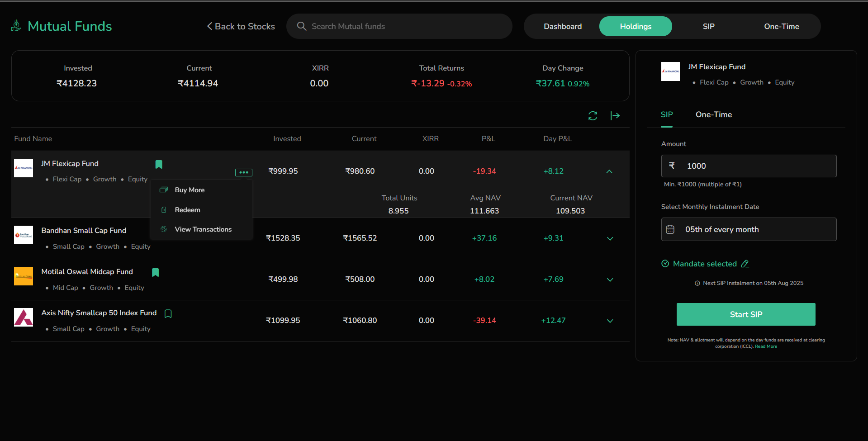
Task: Open the three-dots menu for JM Flexicap Fund
Action: (x=244, y=172)
